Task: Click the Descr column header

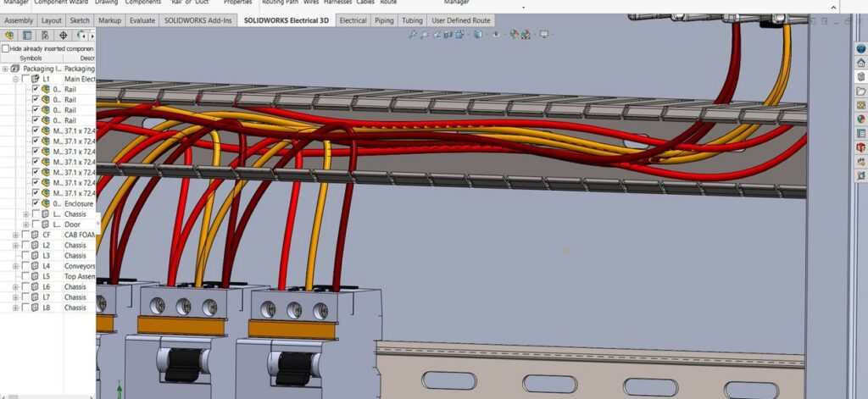Action: click(x=79, y=58)
